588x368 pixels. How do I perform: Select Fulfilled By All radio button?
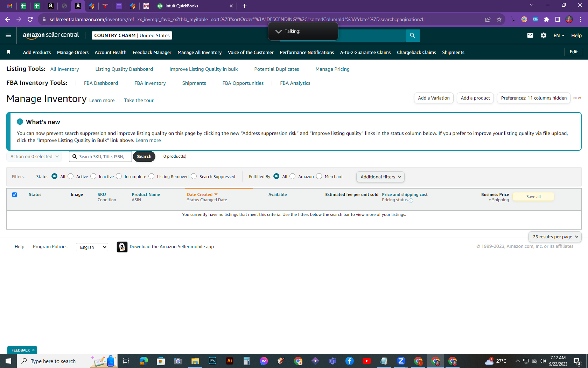[276, 176]
